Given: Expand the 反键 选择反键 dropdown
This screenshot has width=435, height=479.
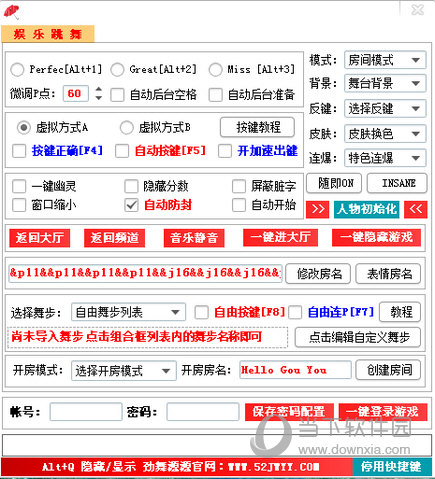Looking at the screenshot, I should pyautogui.click(x=385, y=109).
